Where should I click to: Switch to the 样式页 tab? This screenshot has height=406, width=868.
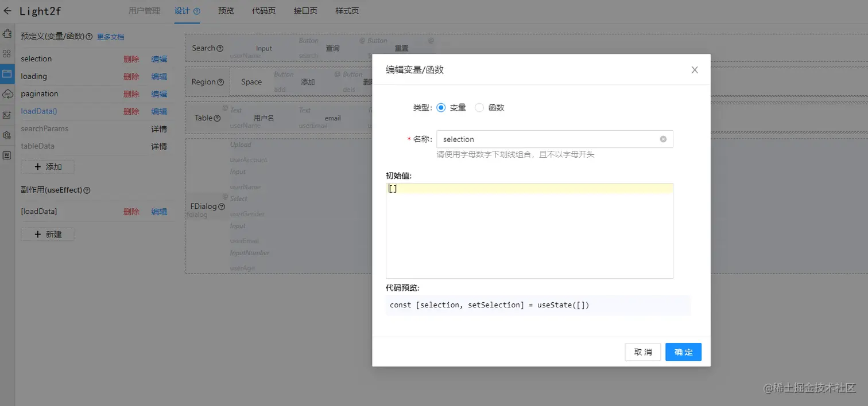pos(347,10)
